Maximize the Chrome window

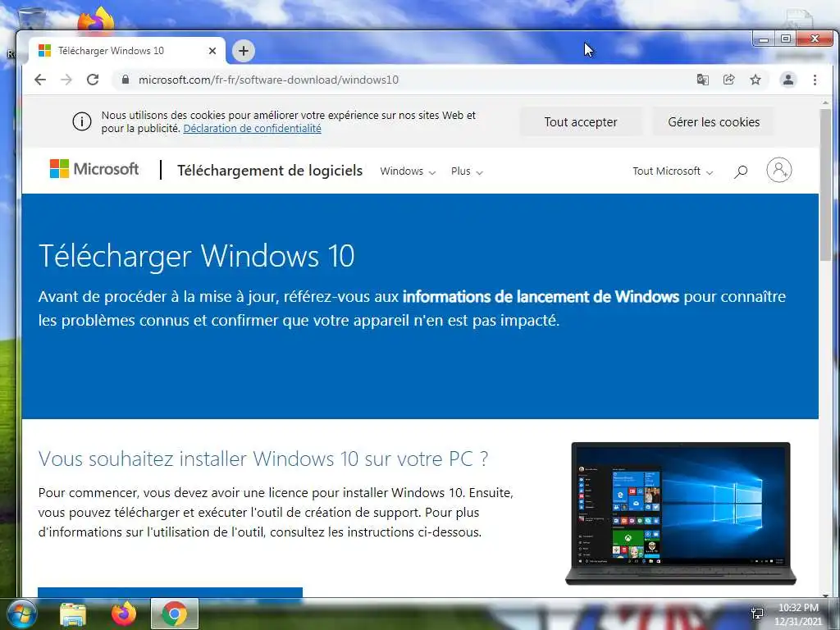coord(785,39)
